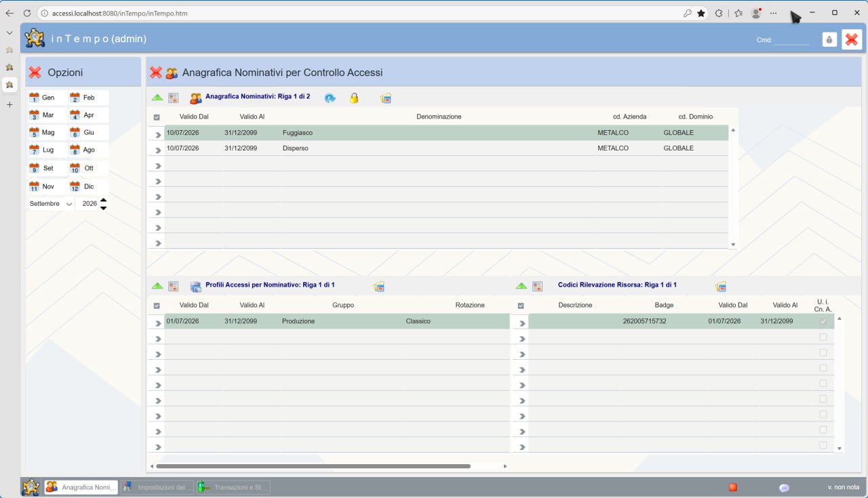
Task: Select the Ago month button
Action: 88,150
